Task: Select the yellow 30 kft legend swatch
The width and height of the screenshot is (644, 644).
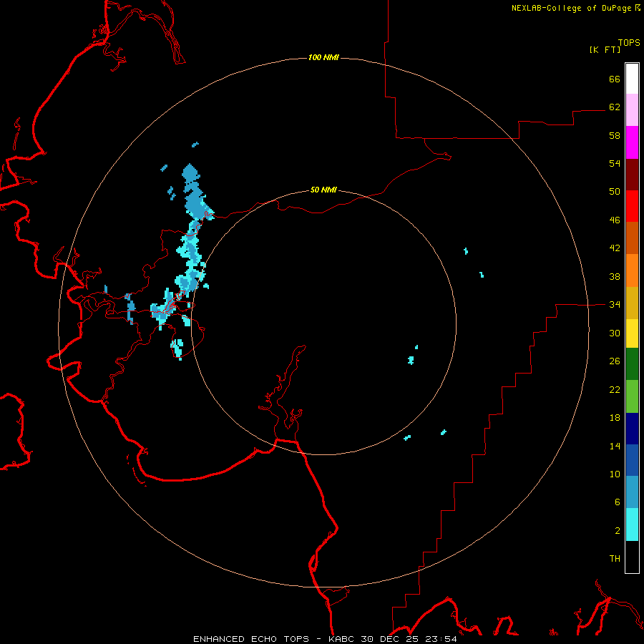Action: click(x=632, y=333)
